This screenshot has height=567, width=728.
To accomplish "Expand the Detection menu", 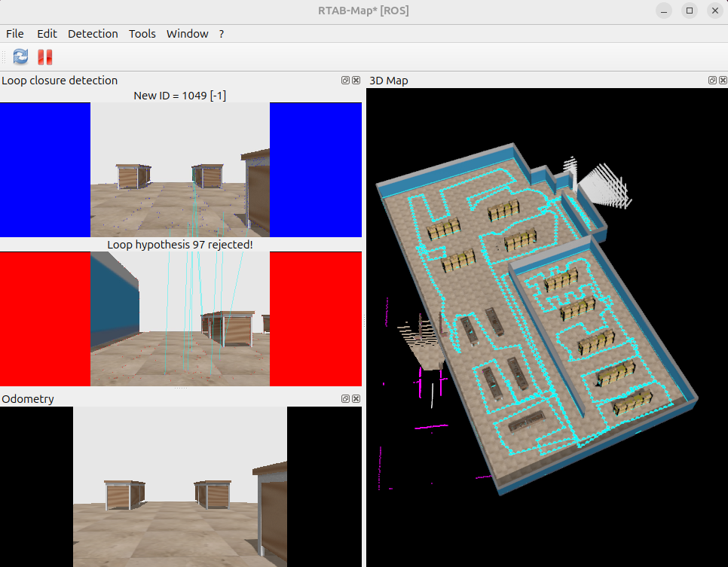I will [x=93, y=34].
